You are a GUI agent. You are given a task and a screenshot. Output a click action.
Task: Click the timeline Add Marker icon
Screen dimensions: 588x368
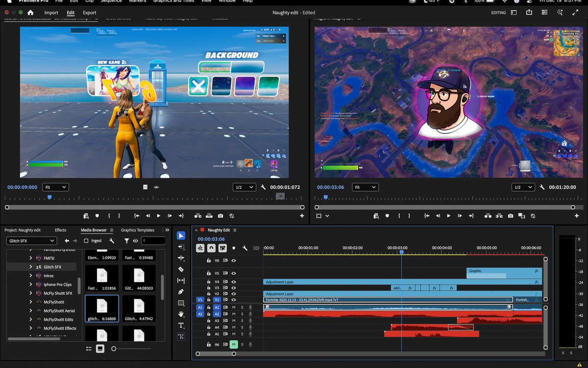pos(234,248)
